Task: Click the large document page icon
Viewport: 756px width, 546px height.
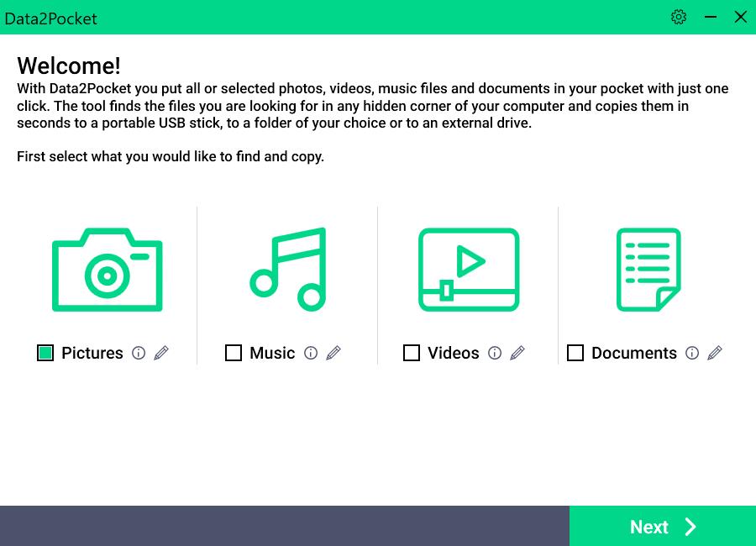Action: [648, 270]
